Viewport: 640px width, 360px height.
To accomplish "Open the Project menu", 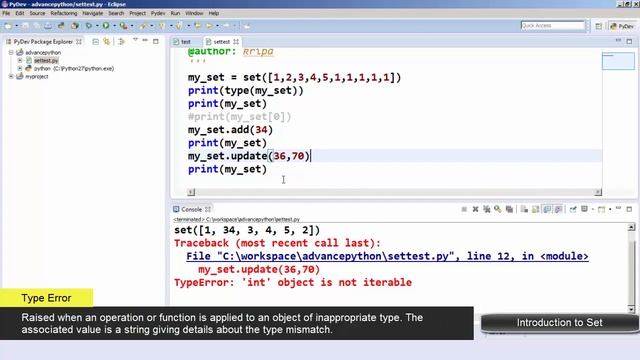I will coord(138,13).
